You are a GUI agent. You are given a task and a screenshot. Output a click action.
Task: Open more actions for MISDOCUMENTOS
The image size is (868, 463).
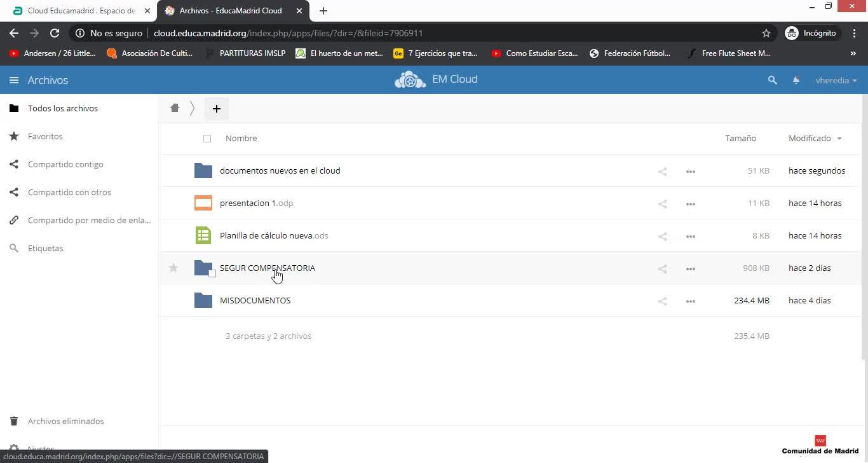pyautogui.click(x=691, y=301)
